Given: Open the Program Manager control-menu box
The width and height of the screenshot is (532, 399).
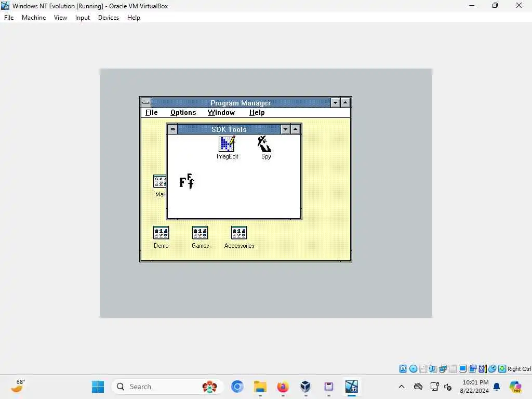Looking at the screenshot, I should 146,102.
